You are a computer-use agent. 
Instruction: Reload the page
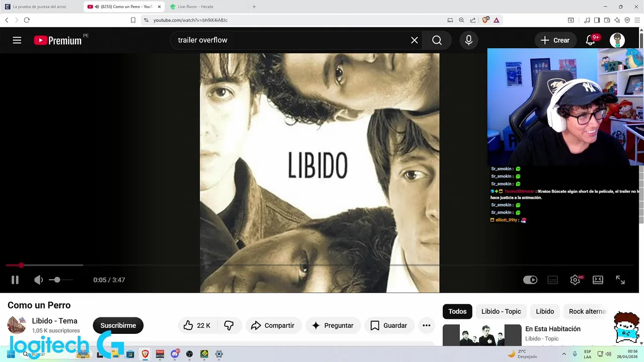27,20
